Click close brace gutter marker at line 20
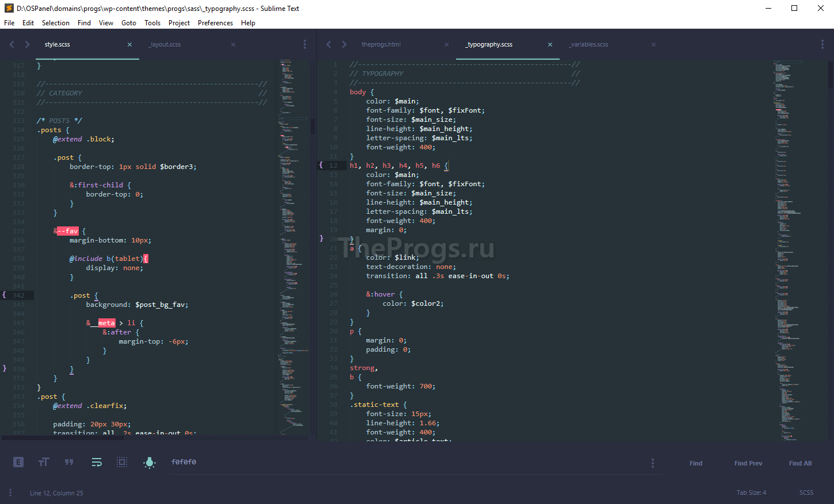Screen dimensions: 834x504 point(321,238)
